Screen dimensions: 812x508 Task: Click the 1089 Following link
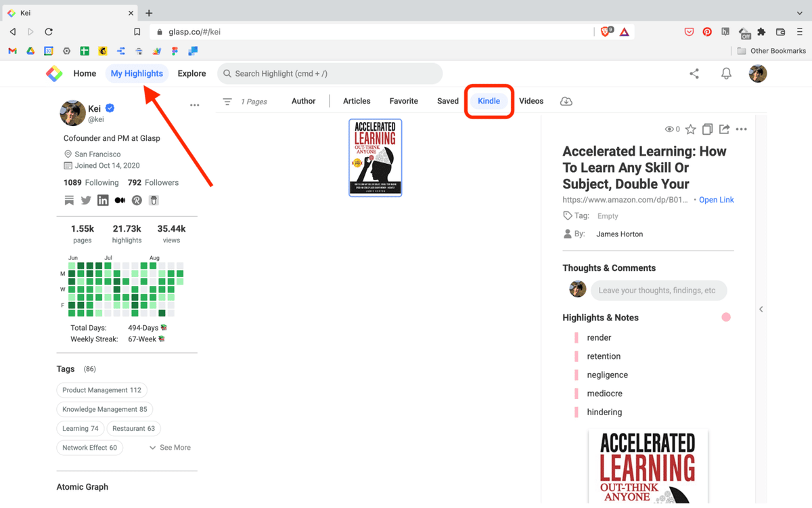pos(91,182)
